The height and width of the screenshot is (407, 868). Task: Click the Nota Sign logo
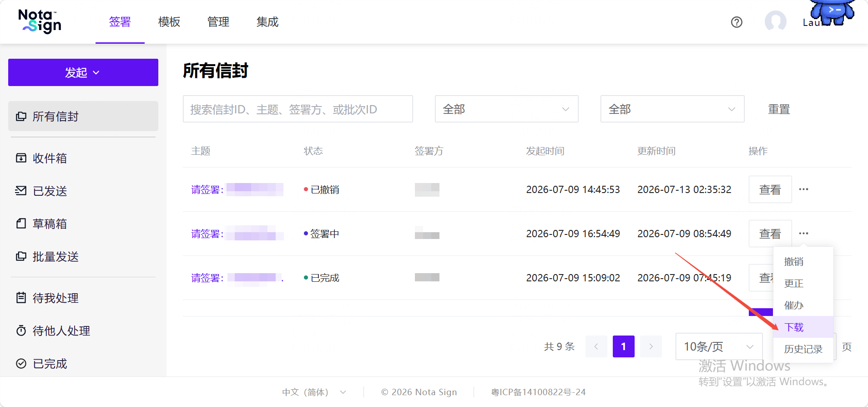point(40,21)
